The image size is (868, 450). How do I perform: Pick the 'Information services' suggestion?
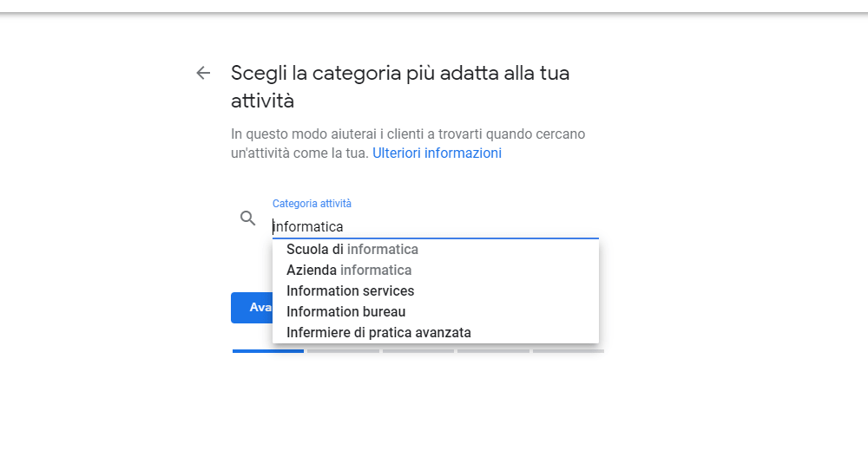pos(351,291)
